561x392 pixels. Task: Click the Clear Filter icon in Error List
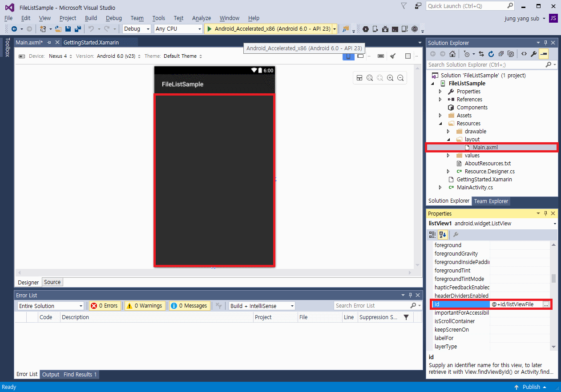[x=219, y=306]
